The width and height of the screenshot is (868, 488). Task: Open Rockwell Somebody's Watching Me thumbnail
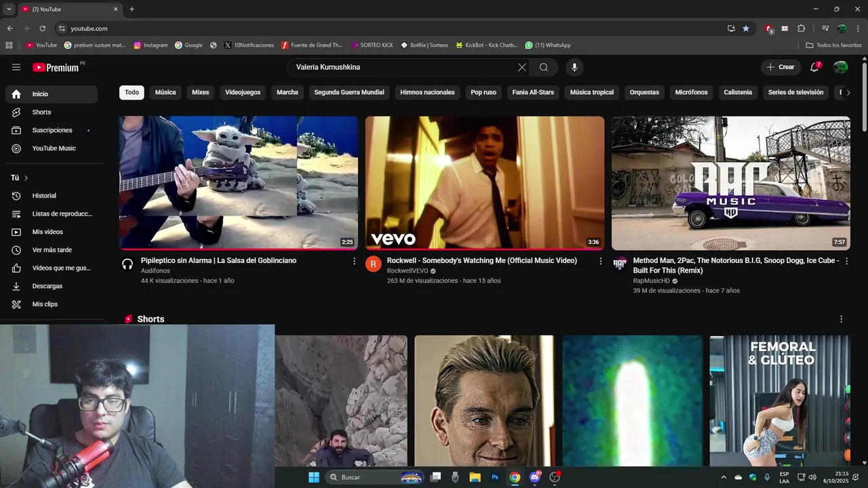point(485,183)
